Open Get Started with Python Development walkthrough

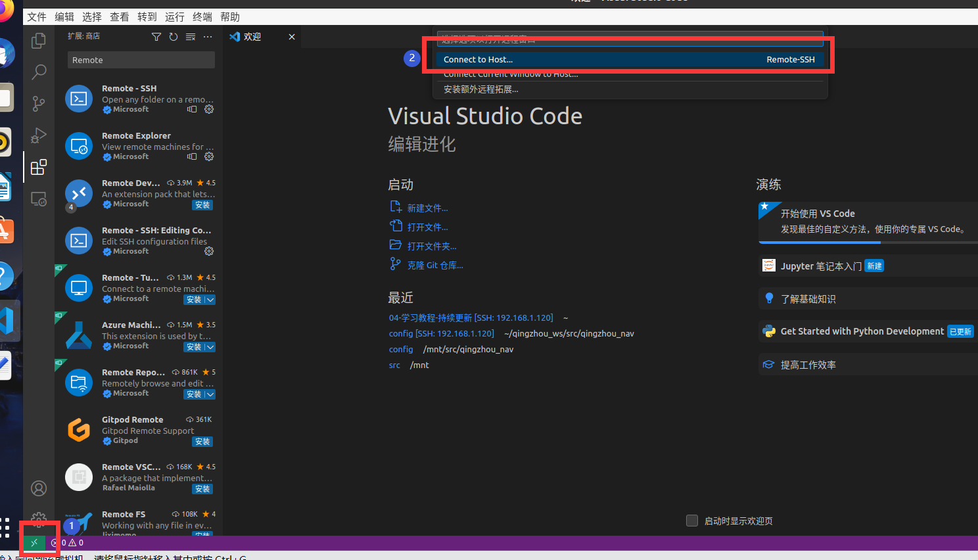[868, 331]
